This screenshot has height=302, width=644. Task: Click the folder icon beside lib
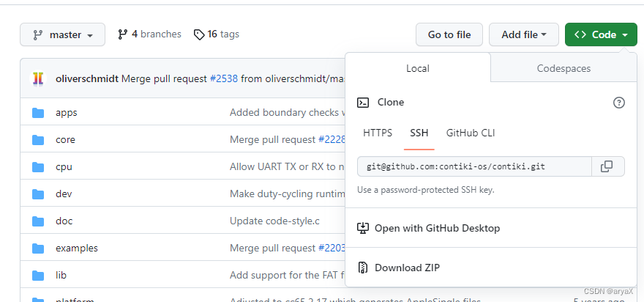coord(38,276)
